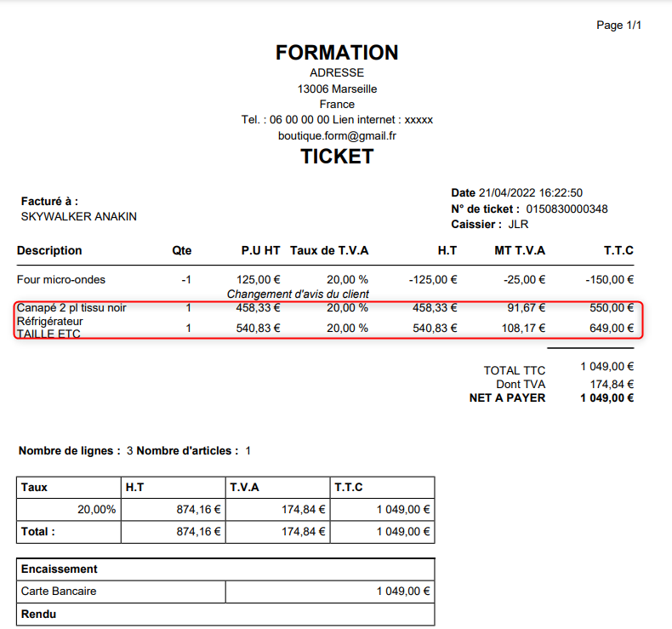Click the 649,00 € T.T.C amount
672x629 pixels.
pyautogui.click(x=612, y=328)
